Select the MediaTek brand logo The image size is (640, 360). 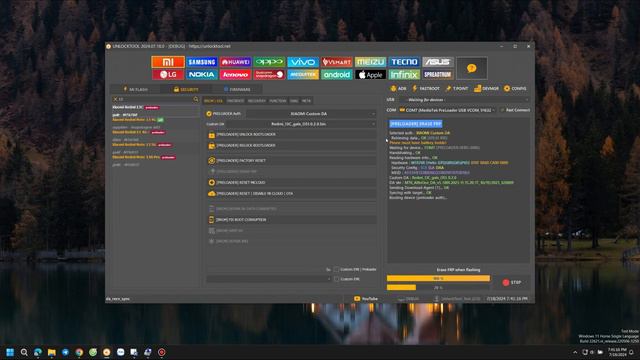click(303, 74)
